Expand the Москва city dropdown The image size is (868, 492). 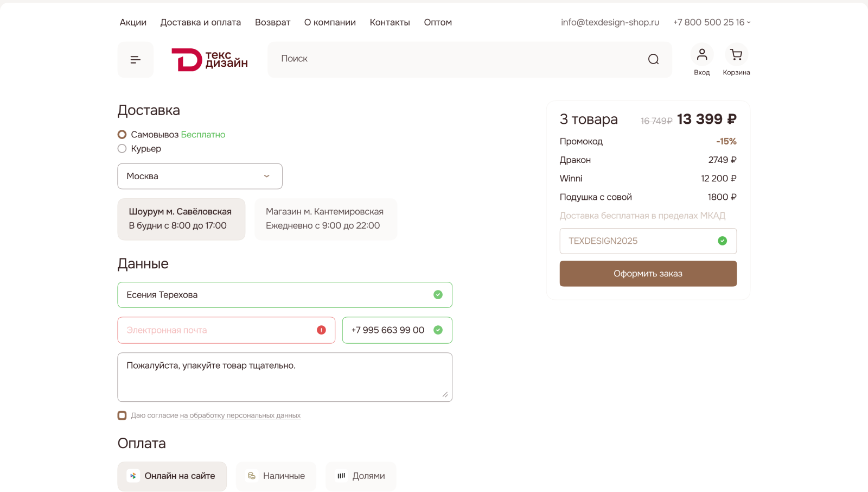pos(200,176)
